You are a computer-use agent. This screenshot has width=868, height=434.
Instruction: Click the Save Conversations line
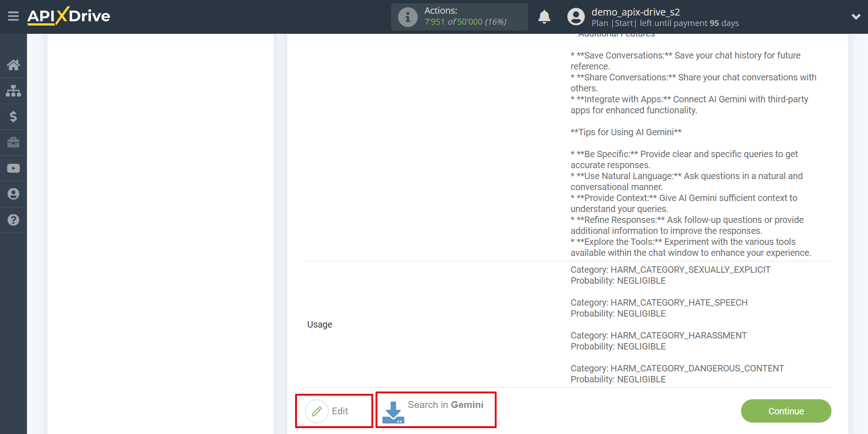coord(685,61)
